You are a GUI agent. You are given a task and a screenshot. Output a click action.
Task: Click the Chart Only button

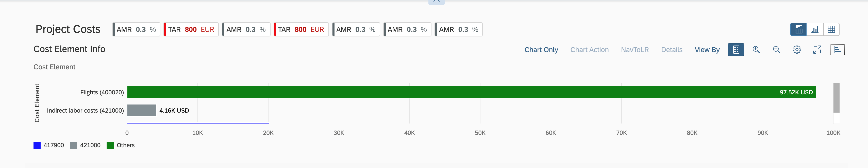[541, 50]
